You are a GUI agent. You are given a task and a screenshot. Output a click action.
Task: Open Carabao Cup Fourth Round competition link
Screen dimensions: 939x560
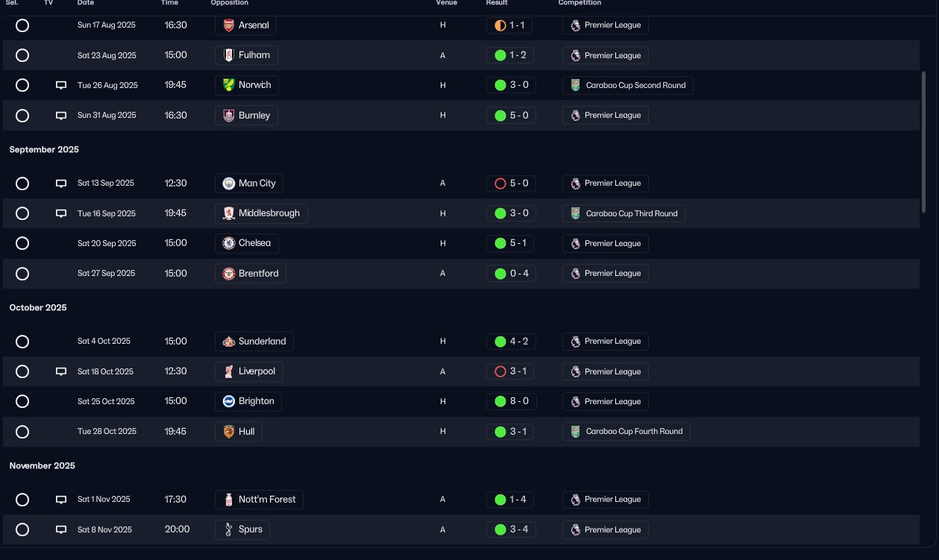click(x=626, y=432)
